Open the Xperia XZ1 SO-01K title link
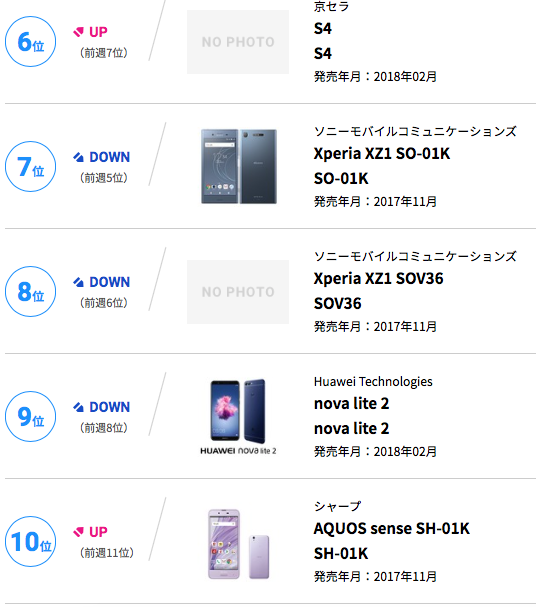Image resolution: width=536 pixels, height=607 pixels. coord(382,154)
